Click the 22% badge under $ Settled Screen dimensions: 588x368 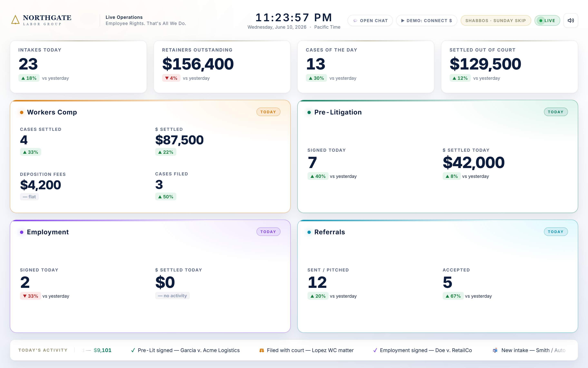[x=166, y=152]
